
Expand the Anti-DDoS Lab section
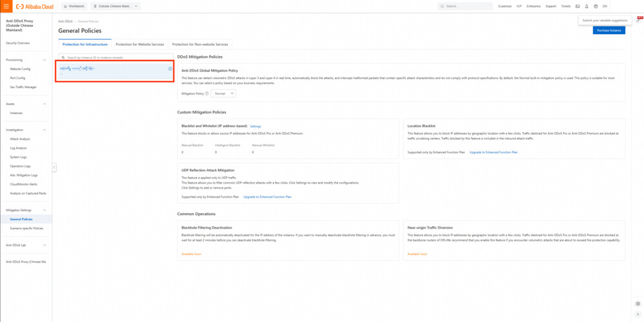click(44, 245)
